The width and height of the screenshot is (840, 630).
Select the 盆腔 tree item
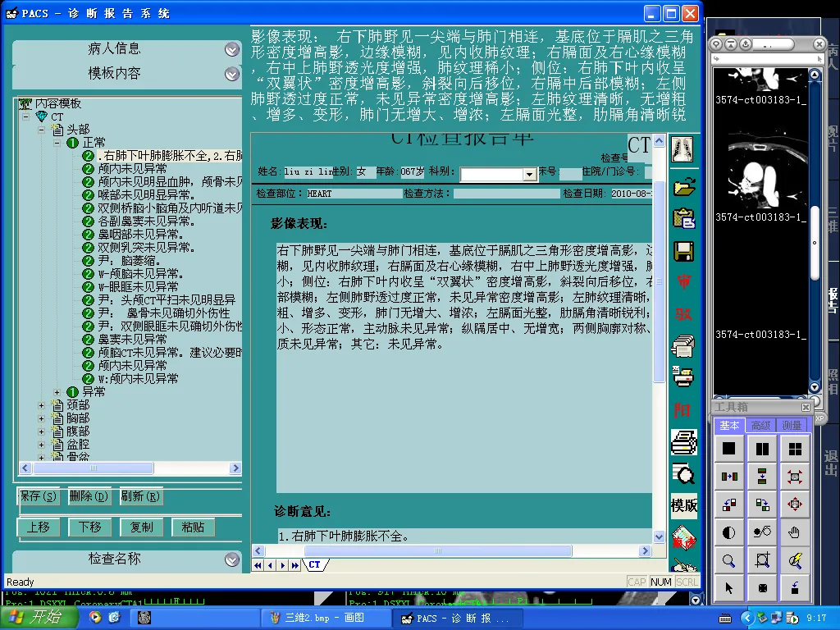click(78, 445)
